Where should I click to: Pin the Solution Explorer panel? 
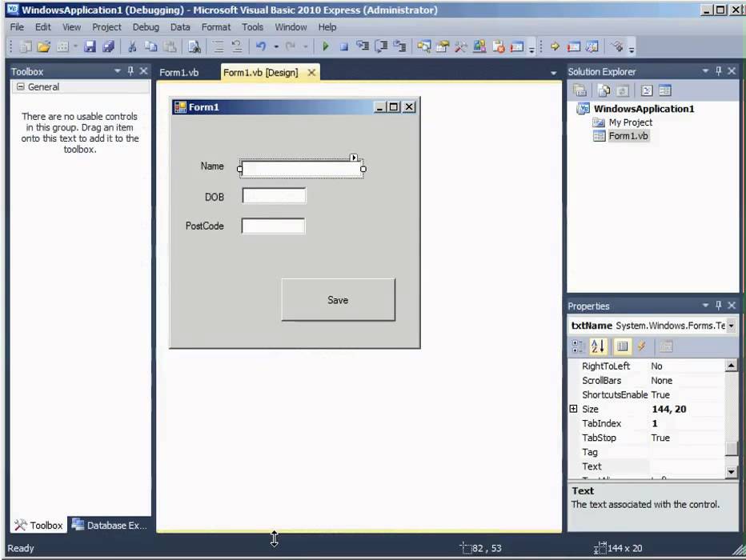click(x=719, y=71)
